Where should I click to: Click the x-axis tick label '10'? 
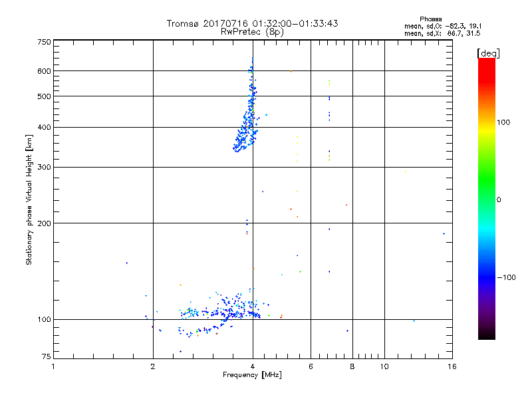coord(384,366)
